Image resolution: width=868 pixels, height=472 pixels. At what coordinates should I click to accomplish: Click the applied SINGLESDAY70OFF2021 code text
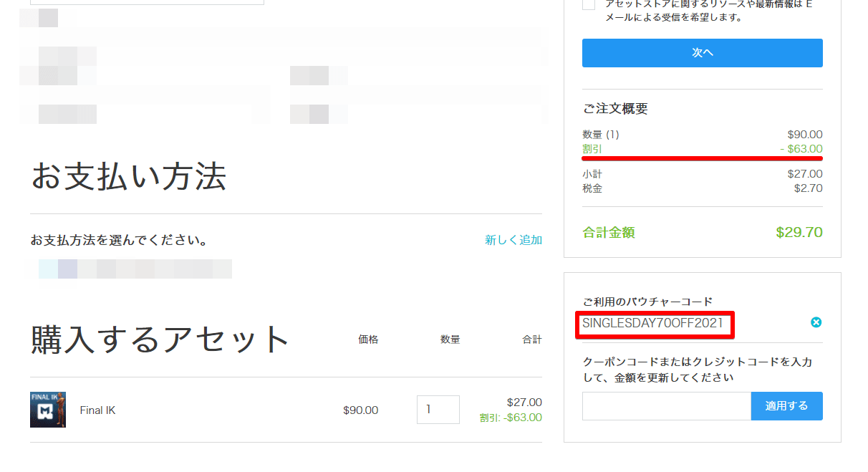pyautogui.click(x=652, y=323)
